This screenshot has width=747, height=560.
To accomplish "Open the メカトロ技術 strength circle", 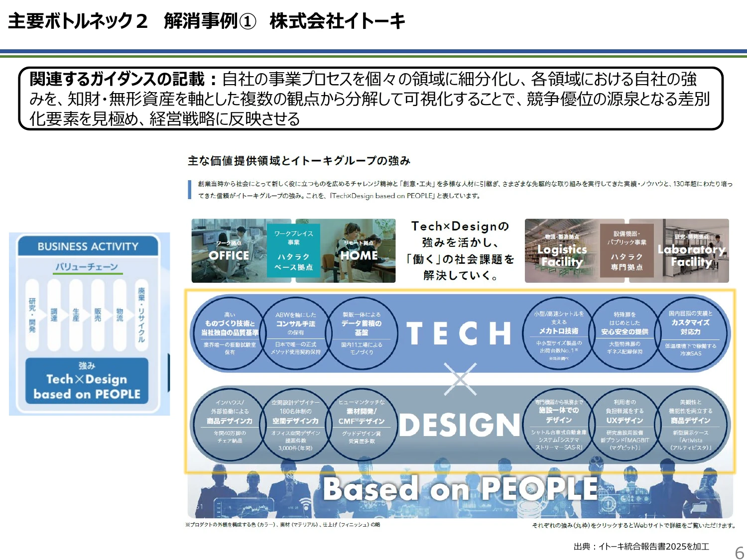I will [559, 333].
